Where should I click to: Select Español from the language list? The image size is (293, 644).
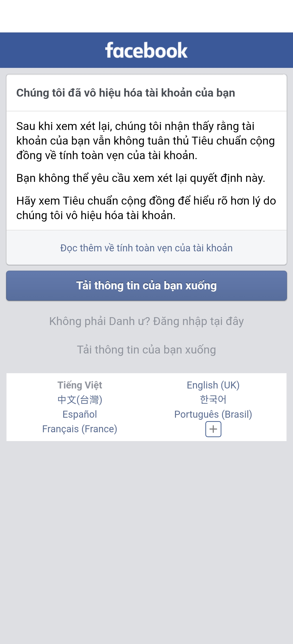pos(80,414)
